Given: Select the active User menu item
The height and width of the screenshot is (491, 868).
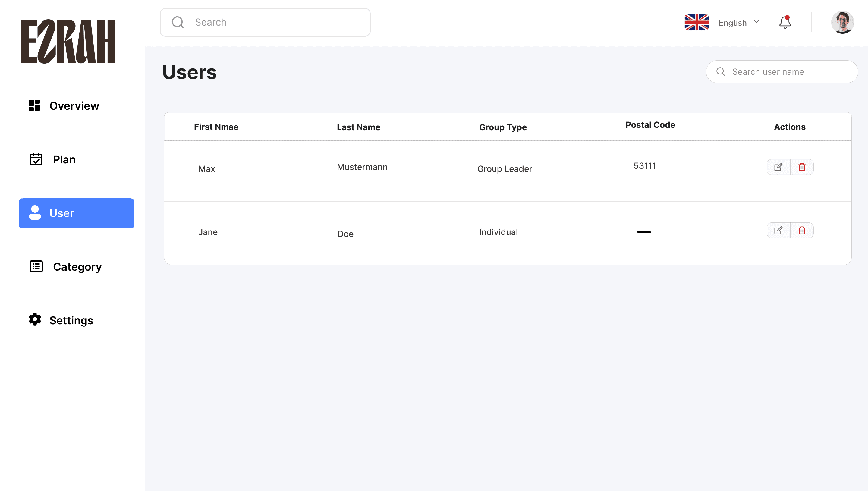Looking at the screenshot, I should [x=77, y=213].
